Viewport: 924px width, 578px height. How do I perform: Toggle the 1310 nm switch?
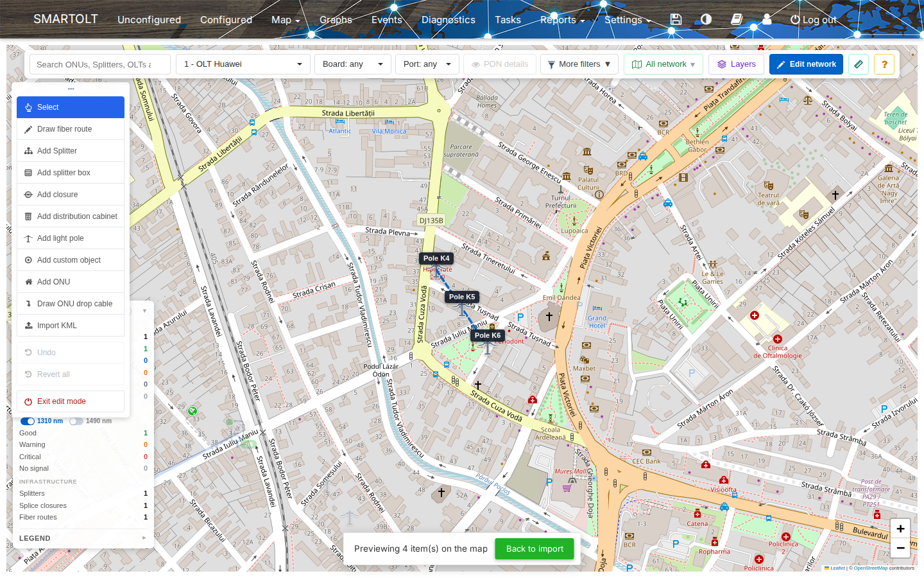28,421
